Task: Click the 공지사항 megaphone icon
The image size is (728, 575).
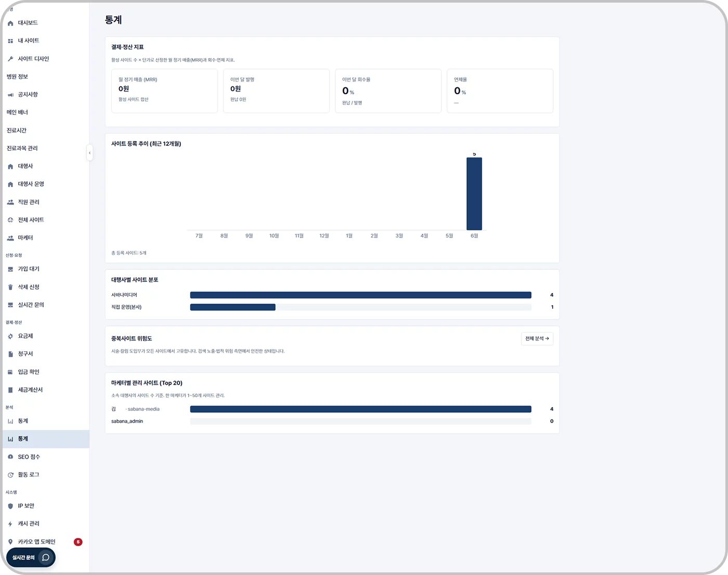Action: point(10,95)
